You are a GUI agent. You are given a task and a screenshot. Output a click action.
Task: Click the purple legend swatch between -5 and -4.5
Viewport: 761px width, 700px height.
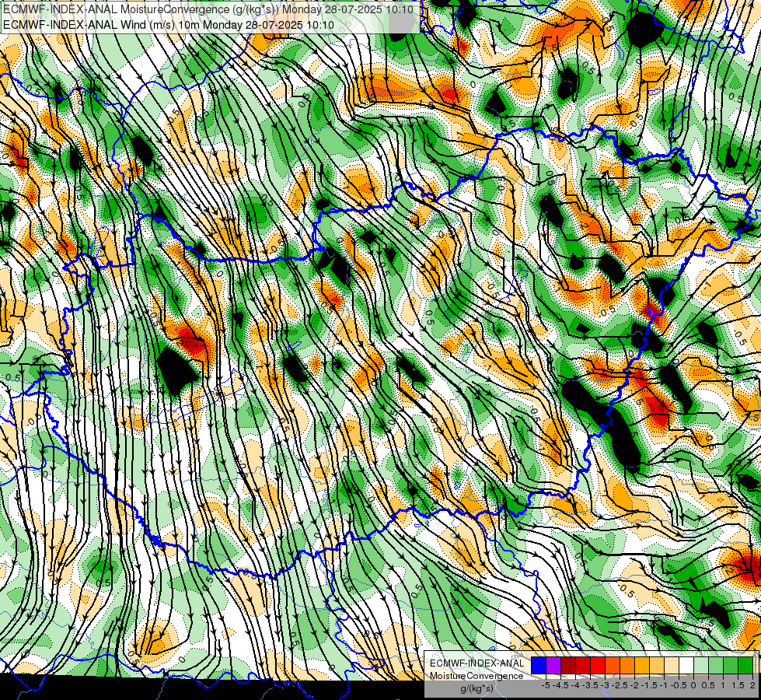click(x=553, y=665)
